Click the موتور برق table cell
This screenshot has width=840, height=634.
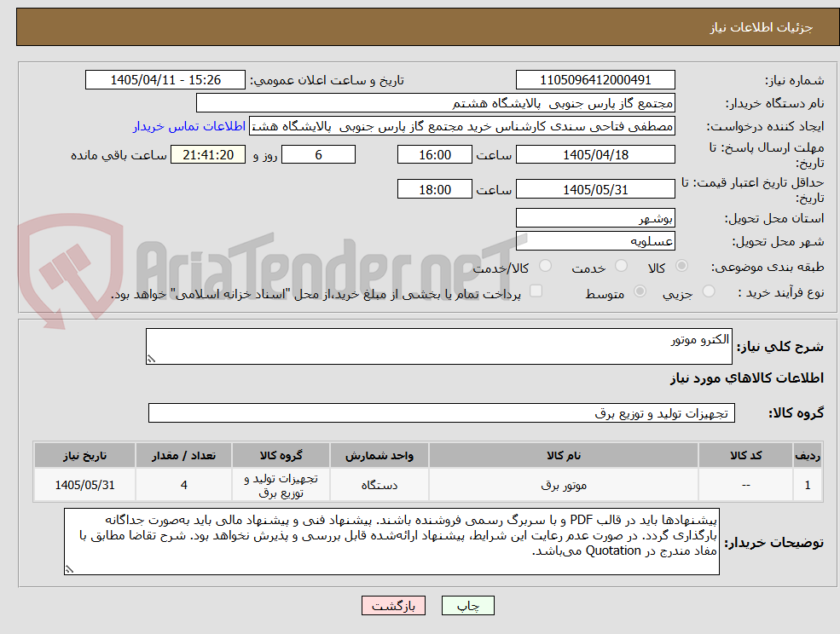(x=564, y=485)
